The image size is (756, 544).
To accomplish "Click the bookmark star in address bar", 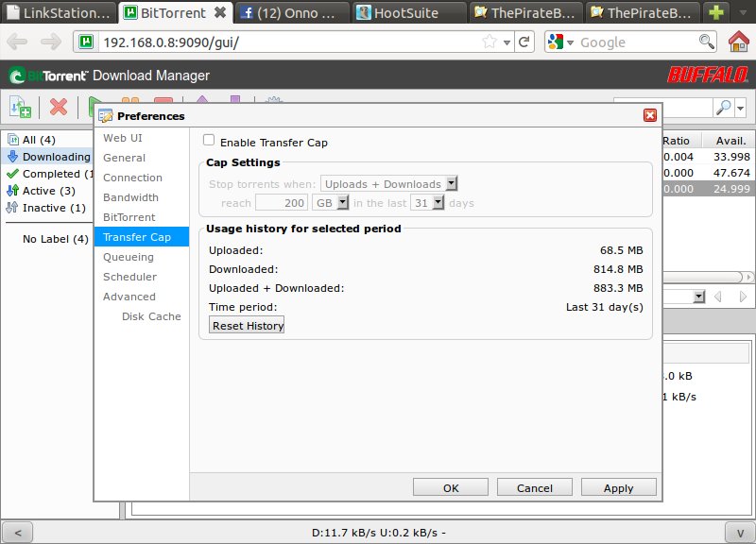I will tap(490, 42).
